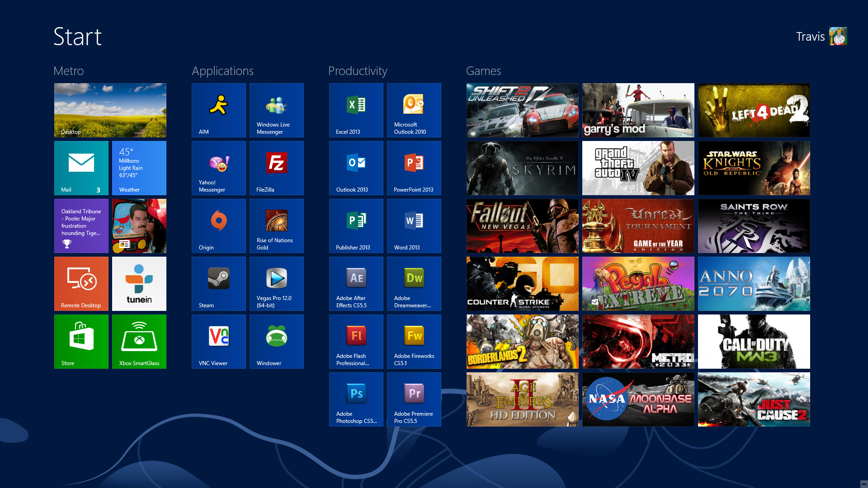Start Peggle Extreme game
Screen dimensions: 868x488
coord(638,284)
